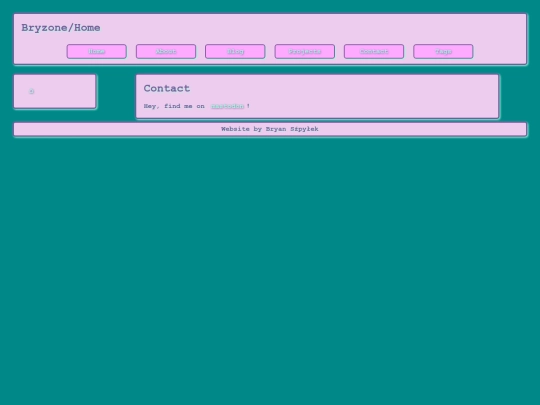Follow the mastodon link

tap(227, 106)
